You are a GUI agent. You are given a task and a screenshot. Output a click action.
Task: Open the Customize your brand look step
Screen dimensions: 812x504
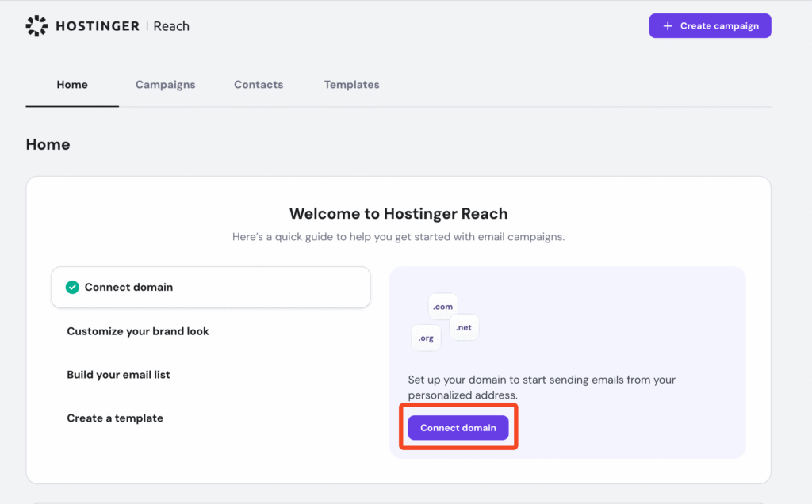(138, 331)
